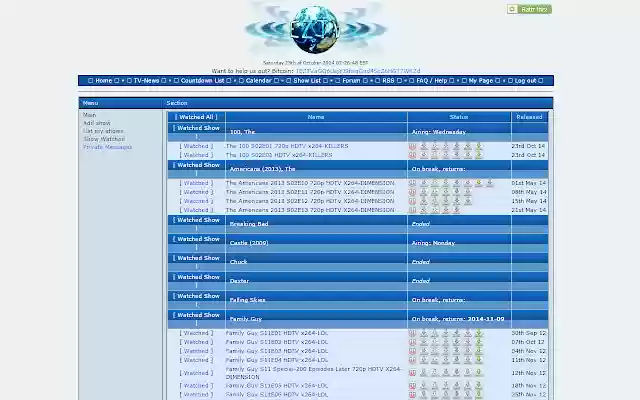Screen dimensions: 640x400
Task: Click the green download icon in Family Guy S11E01 row
Action: [478, 333]
